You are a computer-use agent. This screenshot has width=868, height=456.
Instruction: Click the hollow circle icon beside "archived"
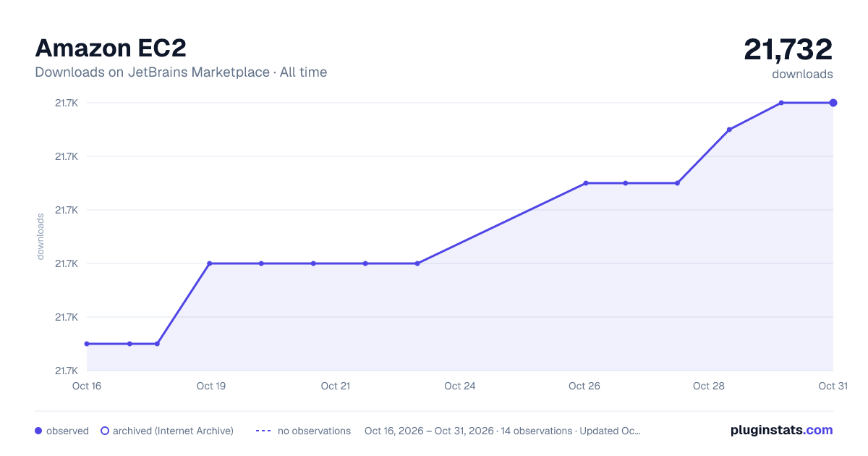pos(105,431)
